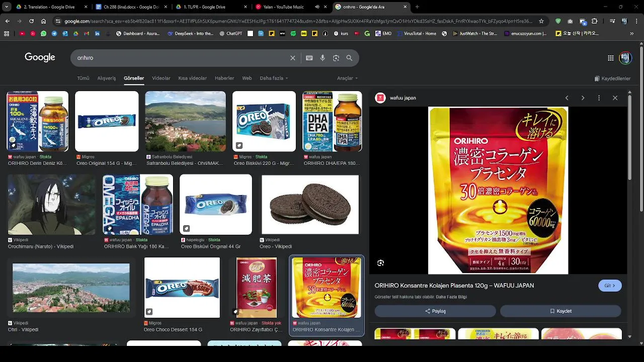The image size is (644, 362).
Task: Open LinkedIn bookmark icon
Action: (x=97, y=34)
